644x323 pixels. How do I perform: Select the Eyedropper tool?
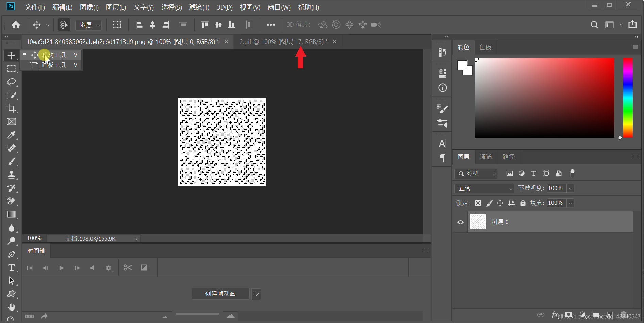point(12,135)
